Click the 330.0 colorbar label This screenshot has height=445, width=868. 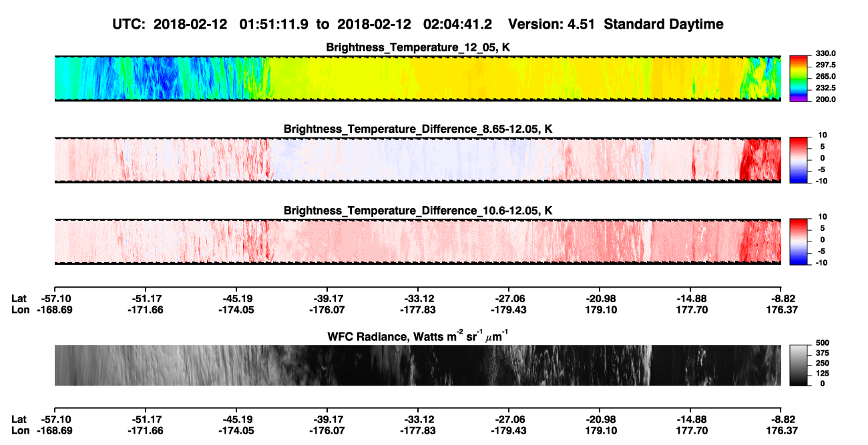827,53
